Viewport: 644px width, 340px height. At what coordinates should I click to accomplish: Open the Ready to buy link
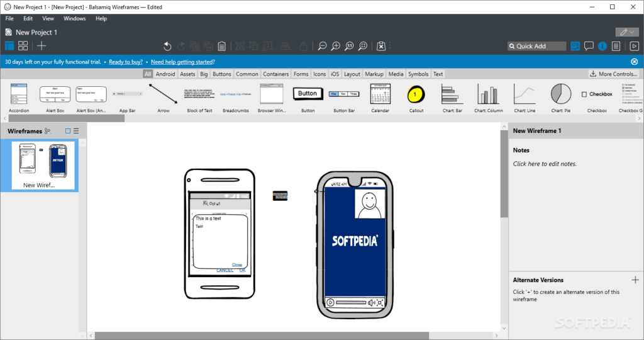tap(126, 62)
